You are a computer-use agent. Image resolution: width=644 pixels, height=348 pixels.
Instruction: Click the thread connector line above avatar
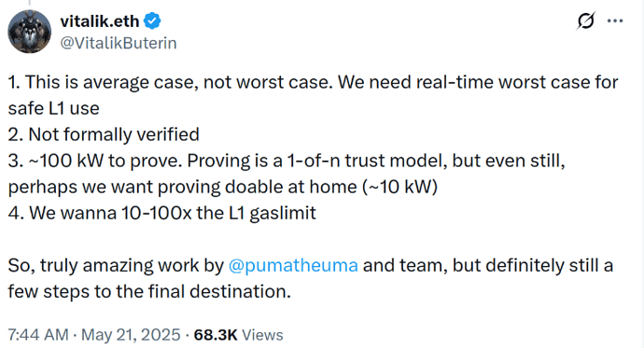pos(29,3)
